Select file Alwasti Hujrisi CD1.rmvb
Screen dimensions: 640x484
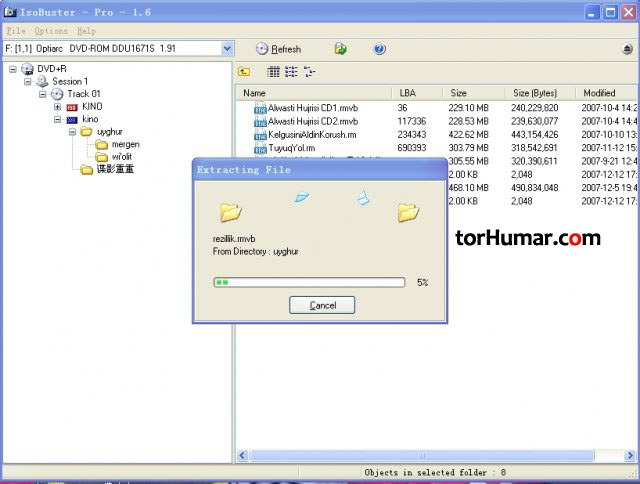[313, 108]
